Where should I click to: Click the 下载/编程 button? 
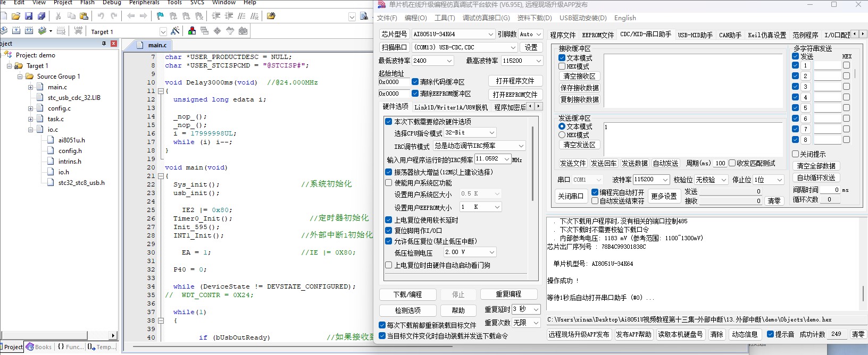(408, 294)
